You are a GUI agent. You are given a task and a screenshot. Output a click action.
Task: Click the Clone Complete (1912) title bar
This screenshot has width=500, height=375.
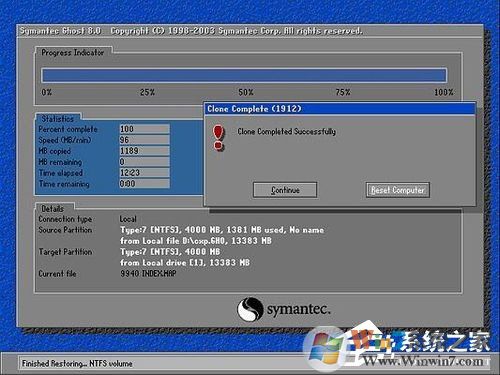[340, 109]
